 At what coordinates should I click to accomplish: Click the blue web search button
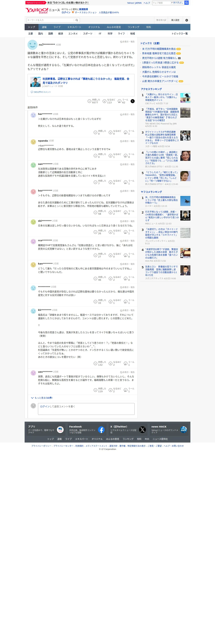pos(187,3)
